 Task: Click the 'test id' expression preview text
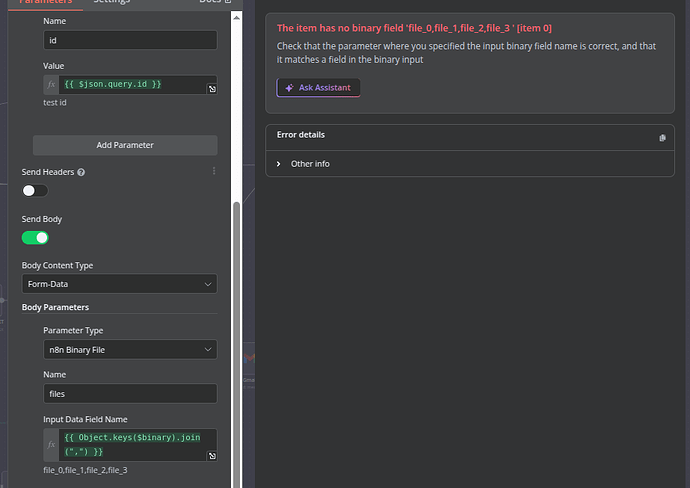pos(55,103)
